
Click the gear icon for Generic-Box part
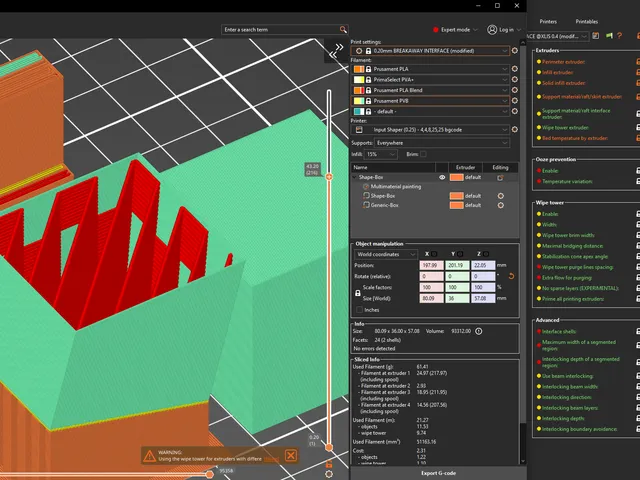[x=500, y=205]
